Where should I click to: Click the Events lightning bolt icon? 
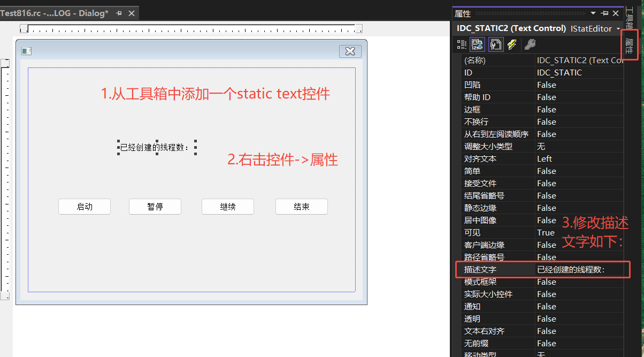point(512,44)
